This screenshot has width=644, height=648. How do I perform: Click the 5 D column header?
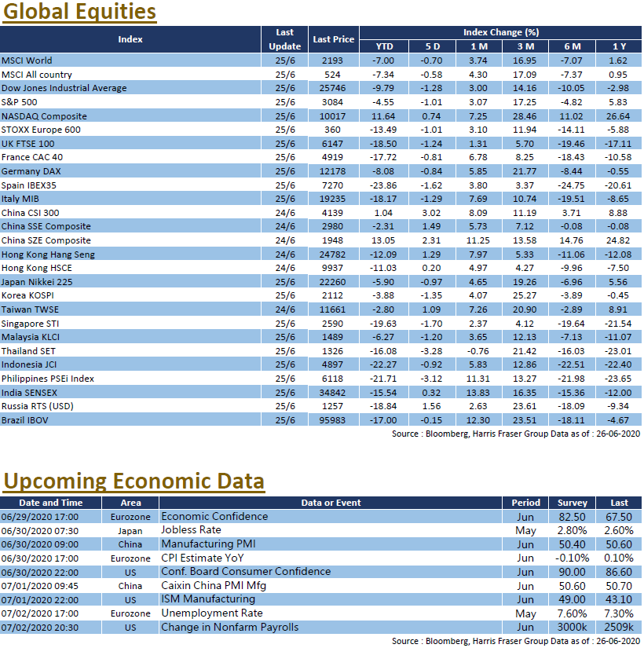tap(433, 46)
